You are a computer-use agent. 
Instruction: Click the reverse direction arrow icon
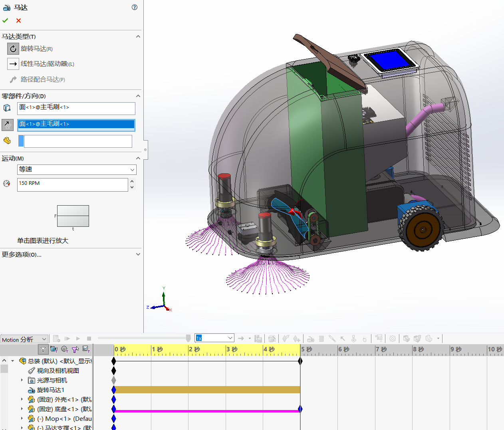[x=8, y=125]
